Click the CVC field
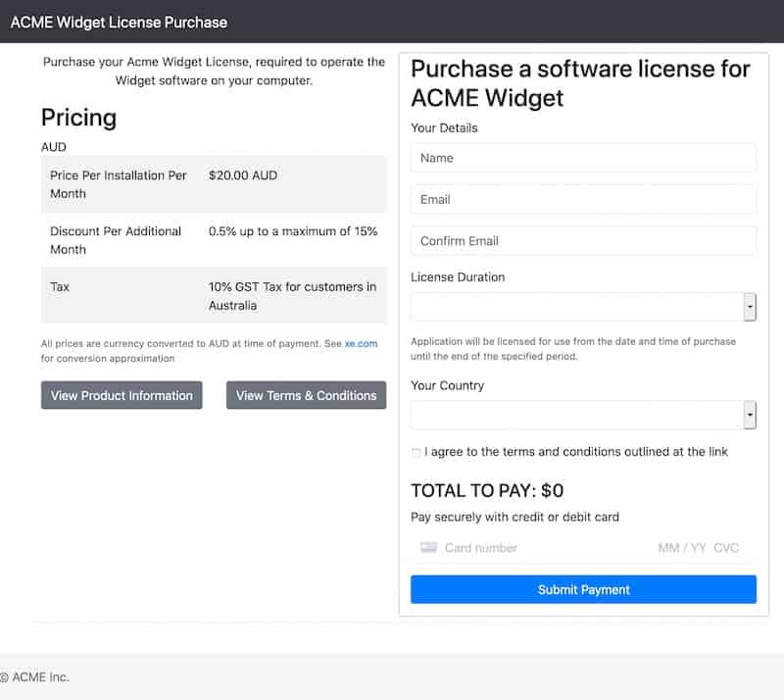Screen dimensions: 784x700 [726, 548]
